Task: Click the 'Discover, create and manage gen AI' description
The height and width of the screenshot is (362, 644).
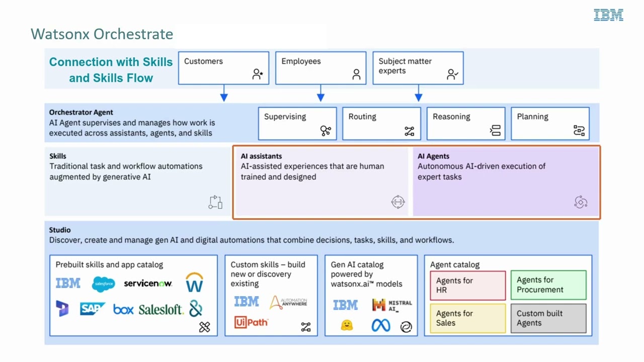Action: [252, 240]
